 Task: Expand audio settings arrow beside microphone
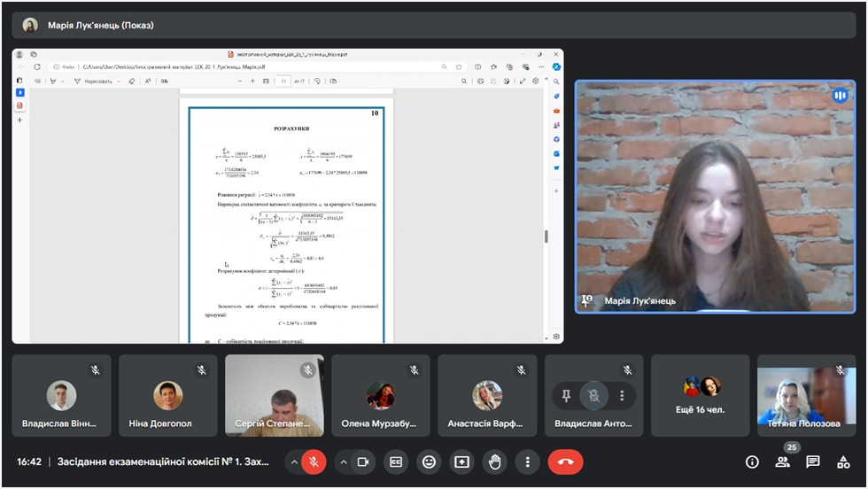pos(294,462)
